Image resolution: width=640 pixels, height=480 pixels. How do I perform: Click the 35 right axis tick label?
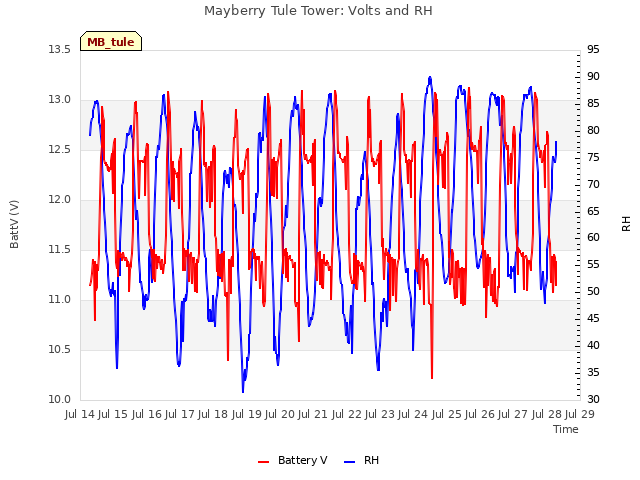[593, 372]
